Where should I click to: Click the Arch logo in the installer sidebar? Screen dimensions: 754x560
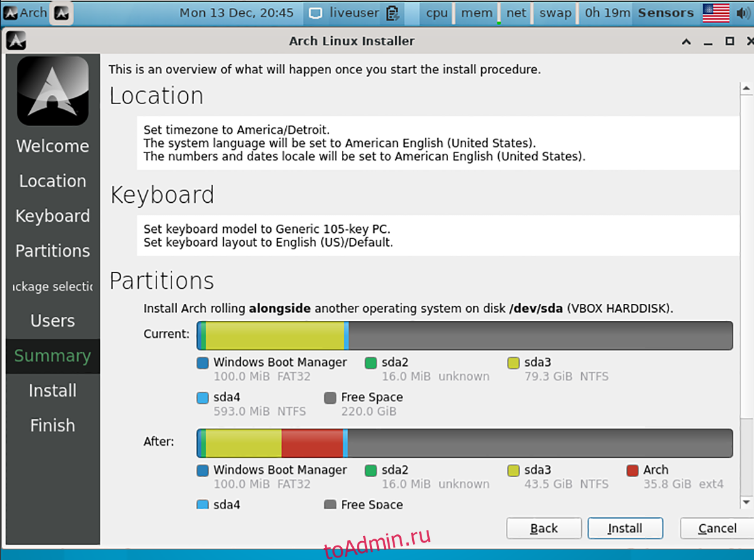click(x=53, y=90)
